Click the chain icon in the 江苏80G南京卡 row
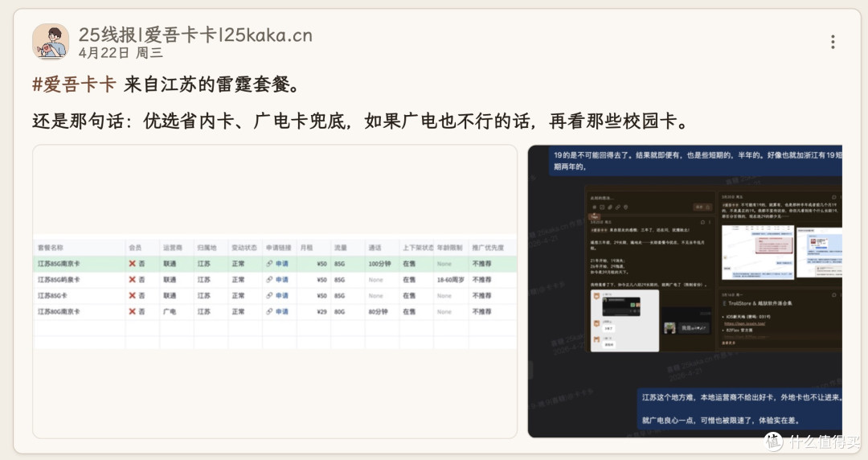868x460 pixels. [269, 311]
